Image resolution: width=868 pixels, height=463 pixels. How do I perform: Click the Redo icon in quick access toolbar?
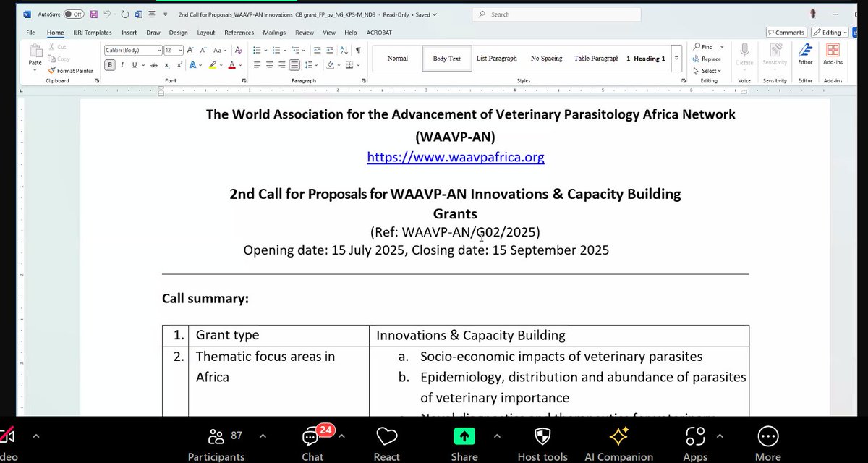[x=124, y=14]
